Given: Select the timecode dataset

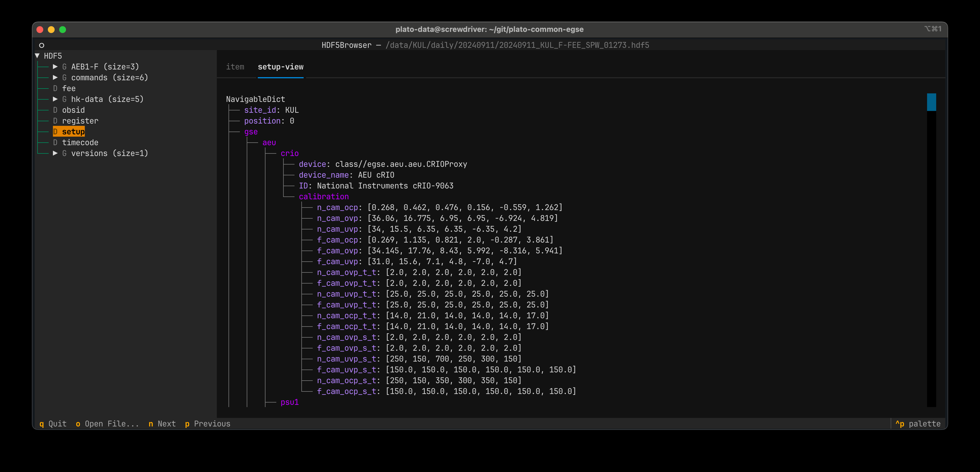Looking at the screenshot, I should [76, 143].
